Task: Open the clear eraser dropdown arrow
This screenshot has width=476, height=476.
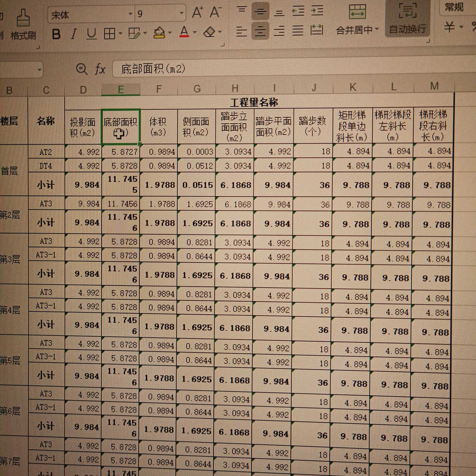Action: pos(220,32)
